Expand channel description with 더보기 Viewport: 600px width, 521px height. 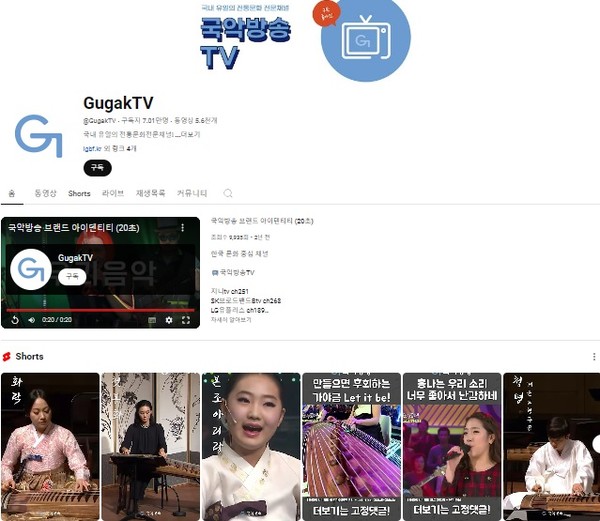[x=191, y=134]
